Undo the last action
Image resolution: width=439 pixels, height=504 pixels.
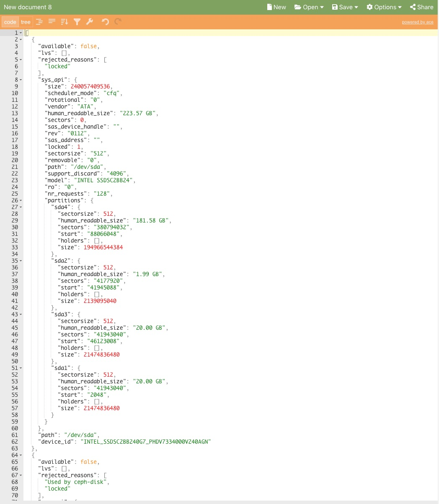click(x=105, y=22)
